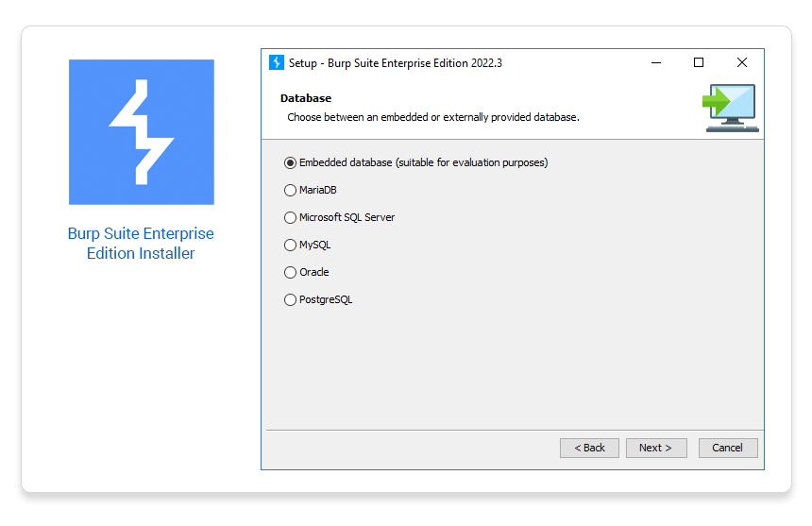Click the Burp Suite icon in title bar

click(277, 62)
